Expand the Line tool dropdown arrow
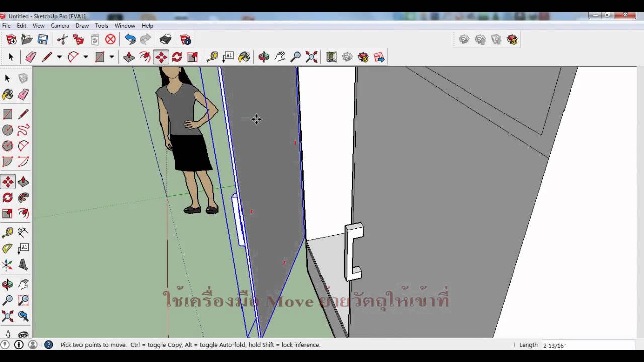 59,57
